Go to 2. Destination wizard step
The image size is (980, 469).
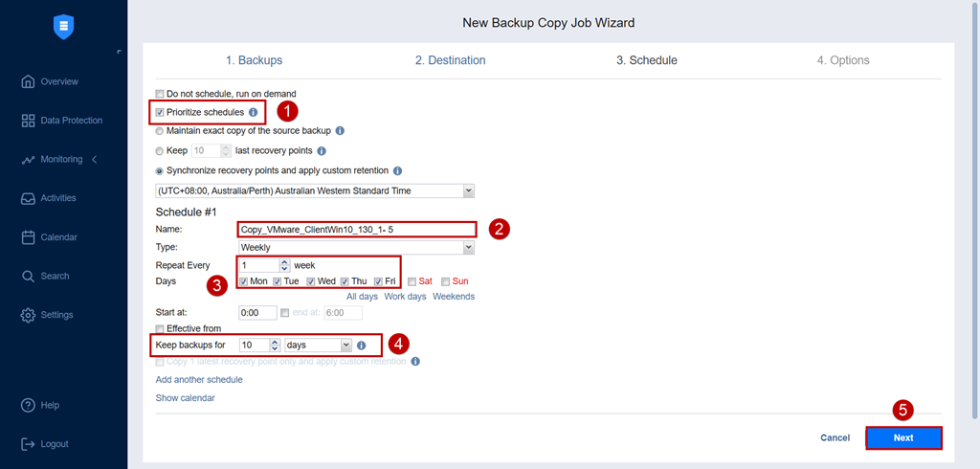tap(450, 60)
